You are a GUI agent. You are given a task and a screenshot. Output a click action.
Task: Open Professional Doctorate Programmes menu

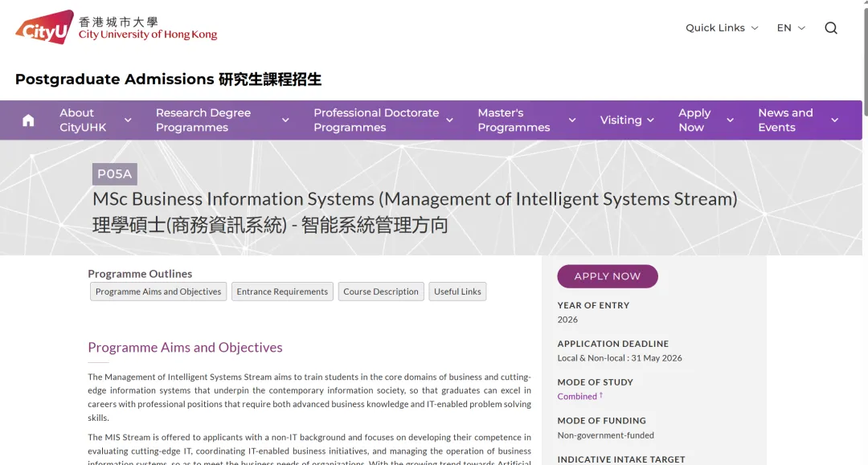pyautogui.click(x=376, y=120)
